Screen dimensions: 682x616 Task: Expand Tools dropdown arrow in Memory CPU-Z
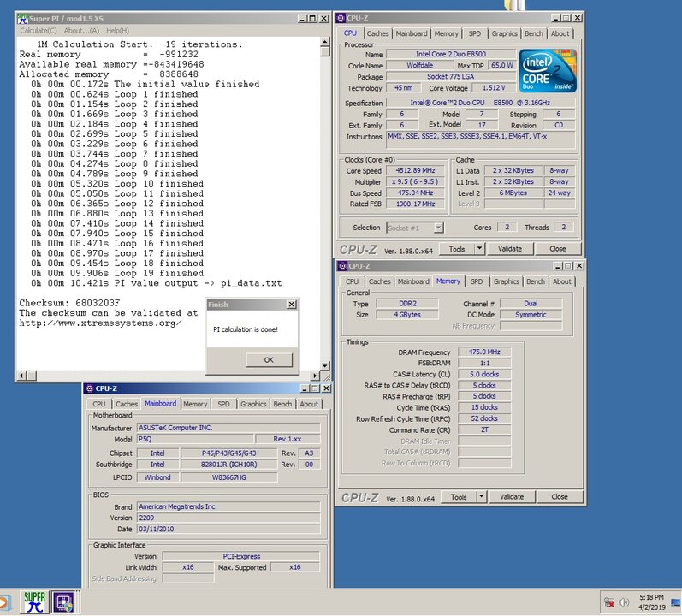[x=481, y=496]
